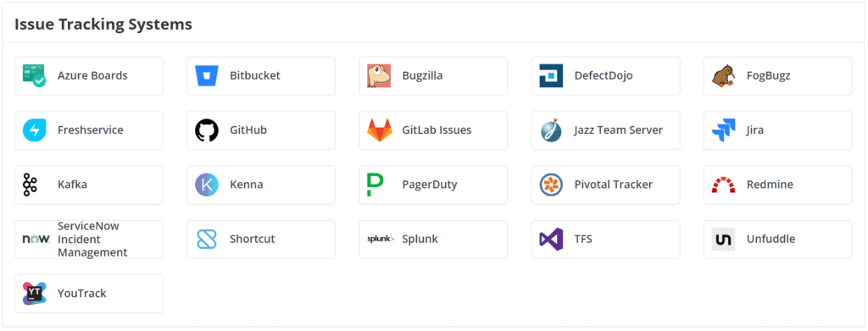Select the GitHub octocat icon
868x331 pixels.
pyautogui.click(x=207, y=130)
